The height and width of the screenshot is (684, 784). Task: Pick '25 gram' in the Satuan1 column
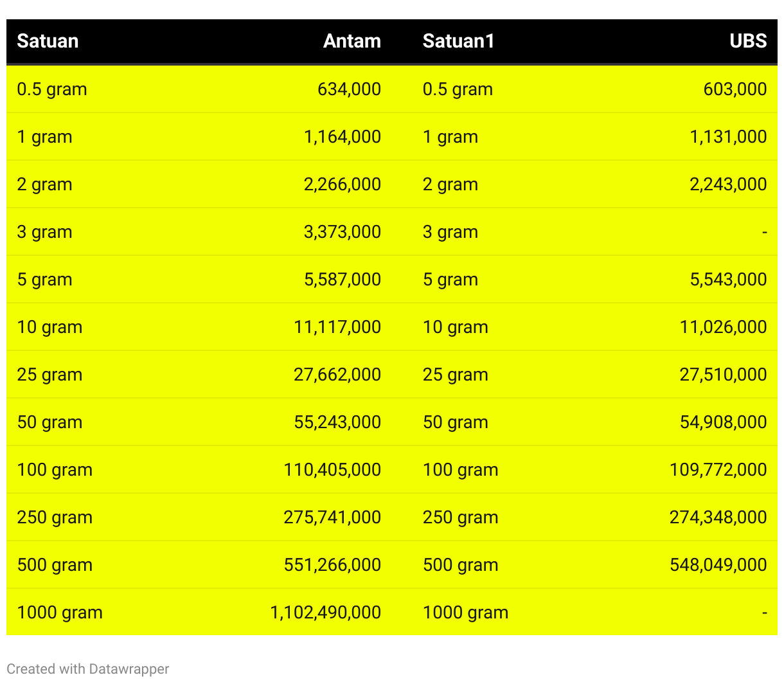[x=456, y=375]
